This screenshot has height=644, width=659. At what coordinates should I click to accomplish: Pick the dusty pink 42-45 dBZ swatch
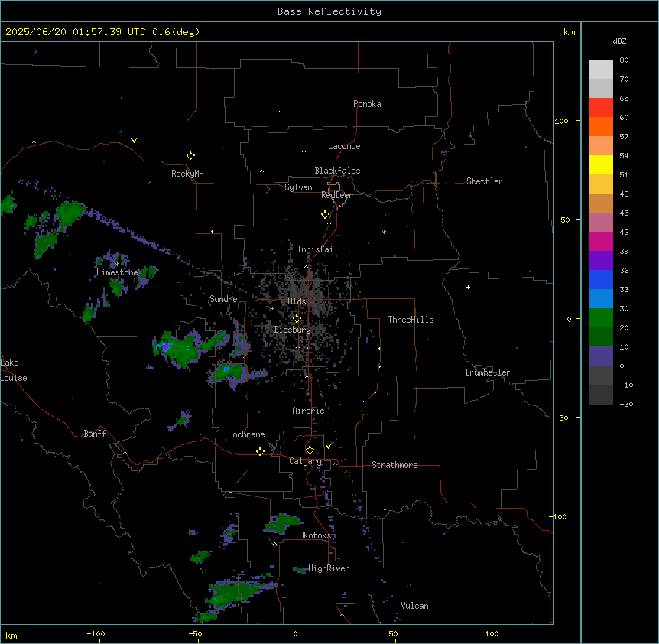[x=601, y=223]
